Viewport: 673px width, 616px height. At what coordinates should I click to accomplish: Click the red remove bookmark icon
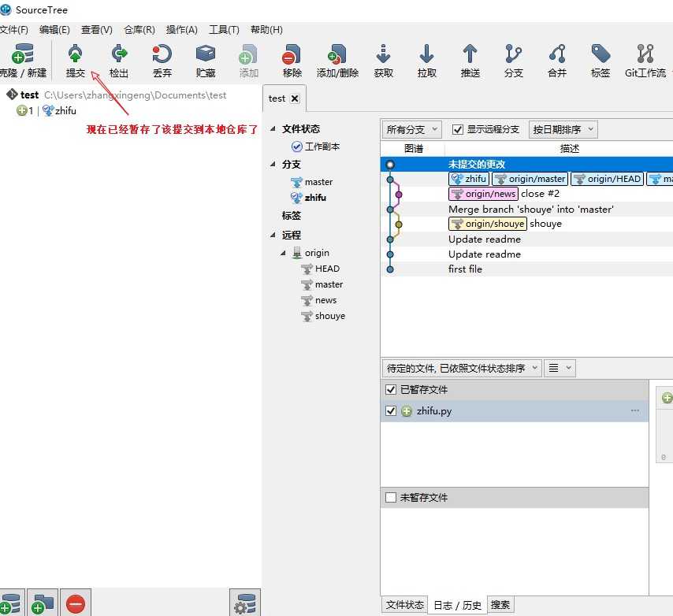point(76,603)
